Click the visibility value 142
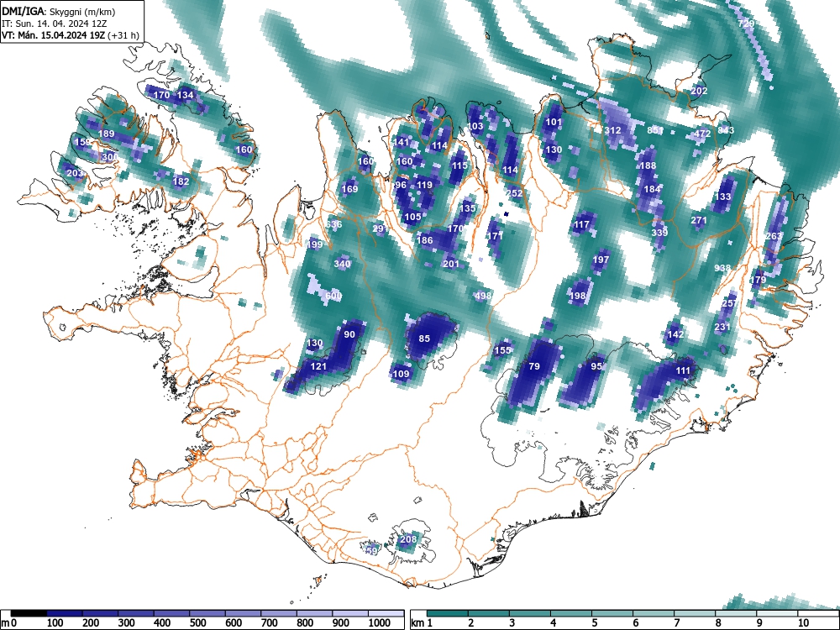840x630 pixels. click(x=675, y=334)
